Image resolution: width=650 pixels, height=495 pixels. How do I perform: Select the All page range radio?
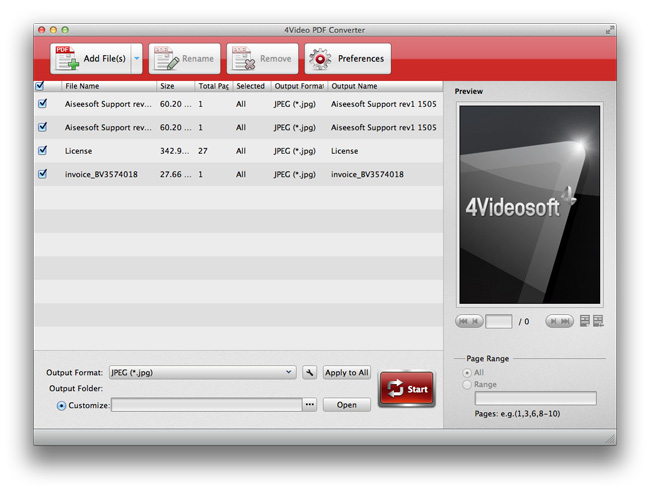[467, 373]
